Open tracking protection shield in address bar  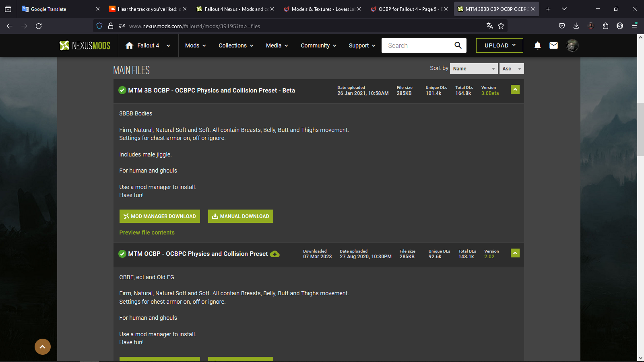tap(99, 26)
